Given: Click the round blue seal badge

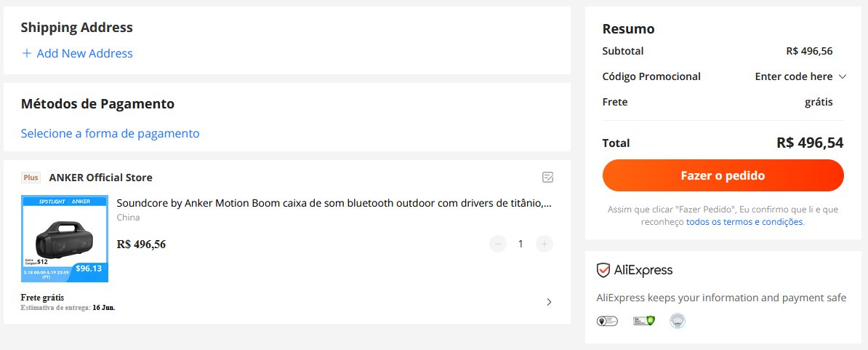Looking at the screenshot, I should click(x=678, y=321).
